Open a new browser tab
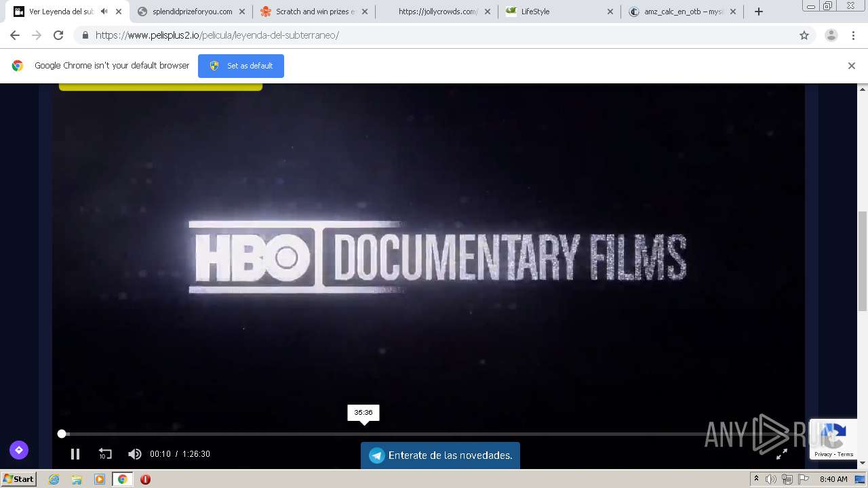 [x=759, y=12]
